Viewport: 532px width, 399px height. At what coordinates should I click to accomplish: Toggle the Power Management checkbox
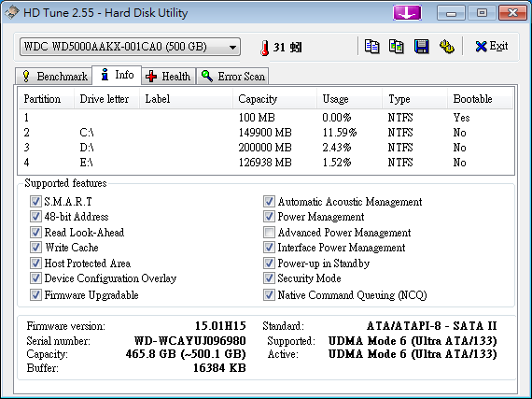click(x=269, y=216)
